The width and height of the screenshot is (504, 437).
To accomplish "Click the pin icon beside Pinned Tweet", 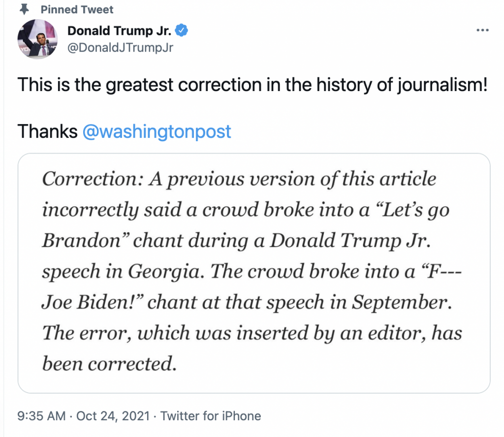I will point(23,9).
